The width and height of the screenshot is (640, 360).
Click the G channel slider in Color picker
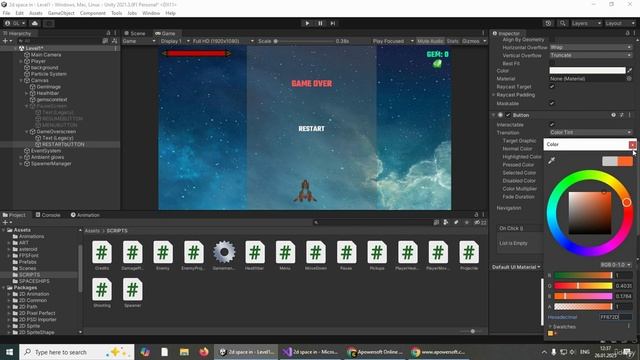click(583, 286)
